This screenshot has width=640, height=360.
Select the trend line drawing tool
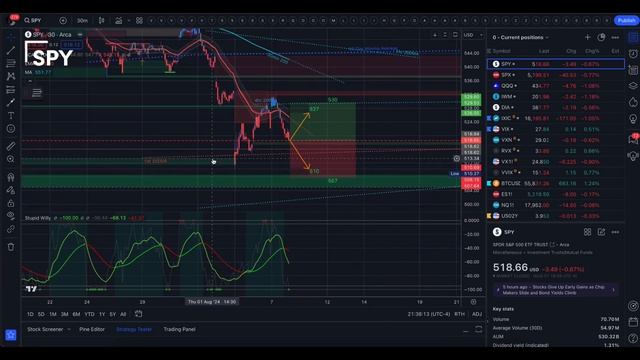click(11, 50)
